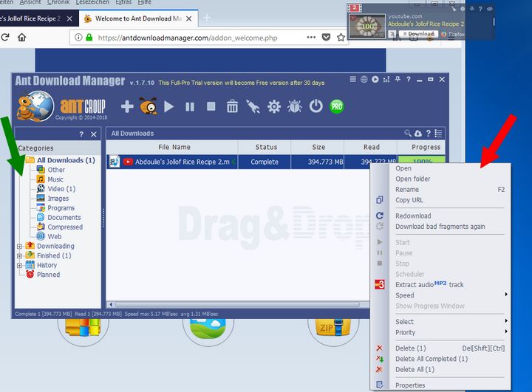
Task: Click the globe icon in title bar
Action: (364, 79)
